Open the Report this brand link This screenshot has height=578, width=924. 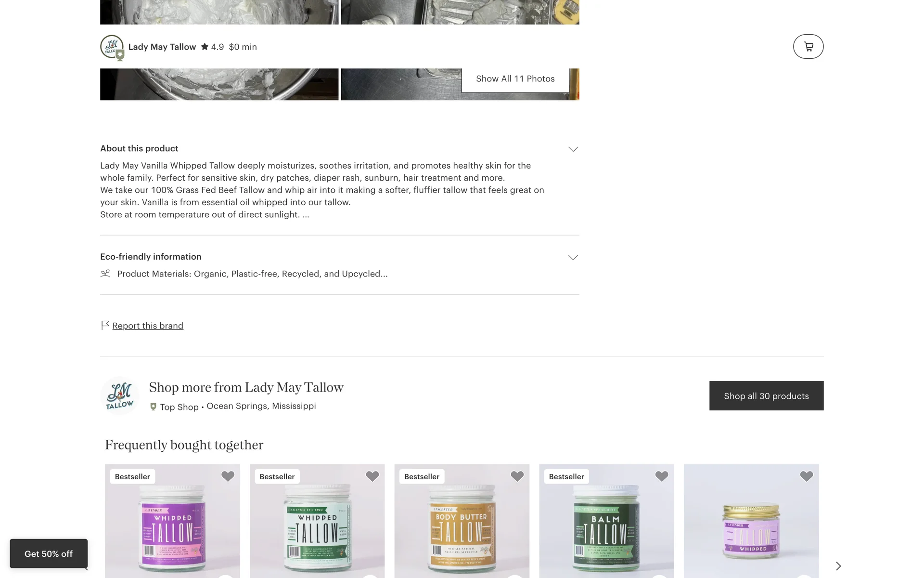148,326
